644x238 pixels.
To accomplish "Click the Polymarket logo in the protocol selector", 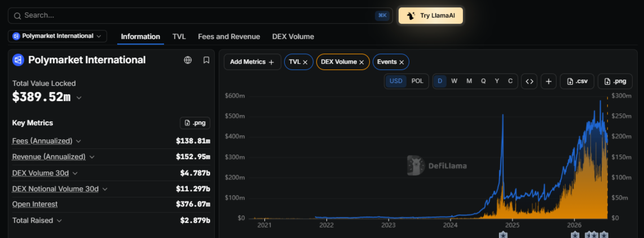I will click(x=16, y=36).
